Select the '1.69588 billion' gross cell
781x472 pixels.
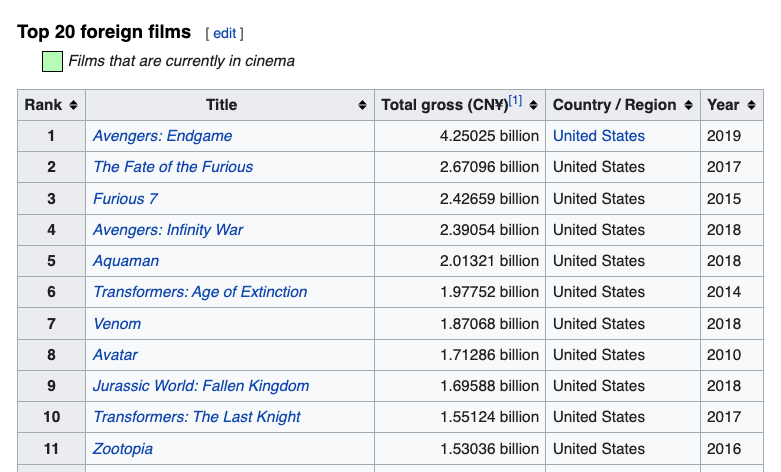click(x=460, y=386)
